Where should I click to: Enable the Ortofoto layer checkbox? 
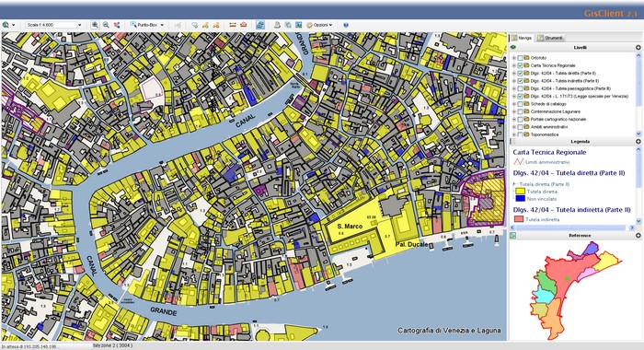point(521,58)
